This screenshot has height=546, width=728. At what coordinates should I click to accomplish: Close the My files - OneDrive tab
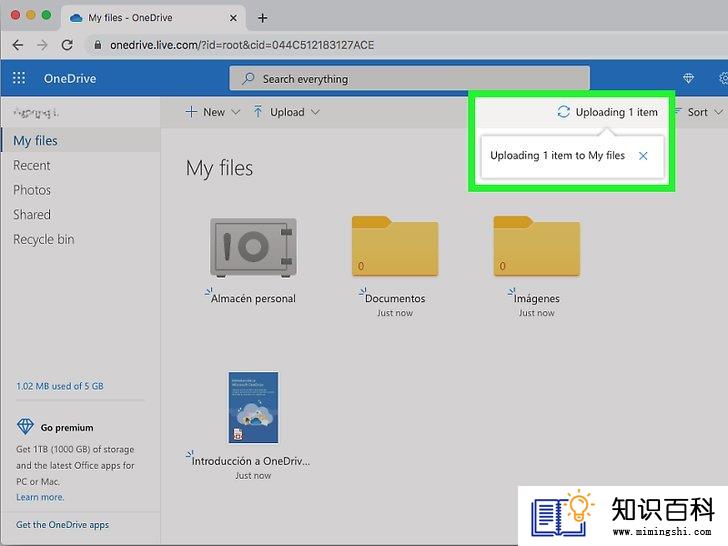coord(234,18)
